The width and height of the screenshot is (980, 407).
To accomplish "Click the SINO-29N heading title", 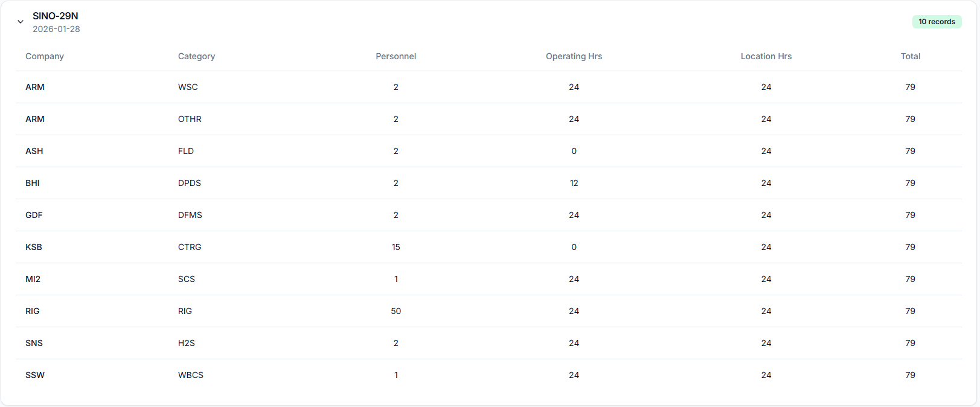I will click(56, 16).
